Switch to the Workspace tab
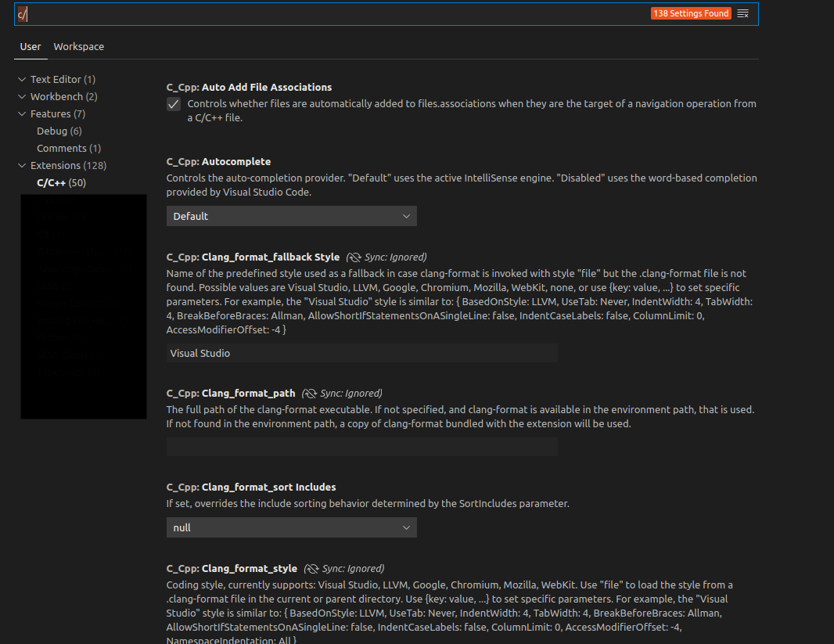Viewport: 834px width, 644px height. tap(78, 46)
